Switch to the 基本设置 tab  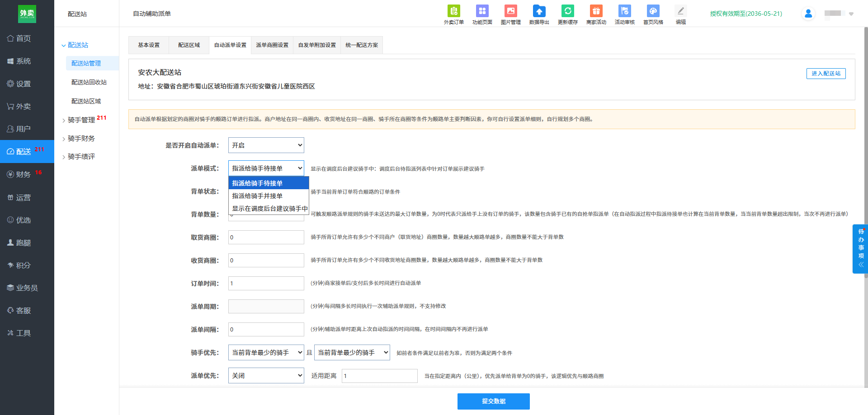click(x=149, y=45)
